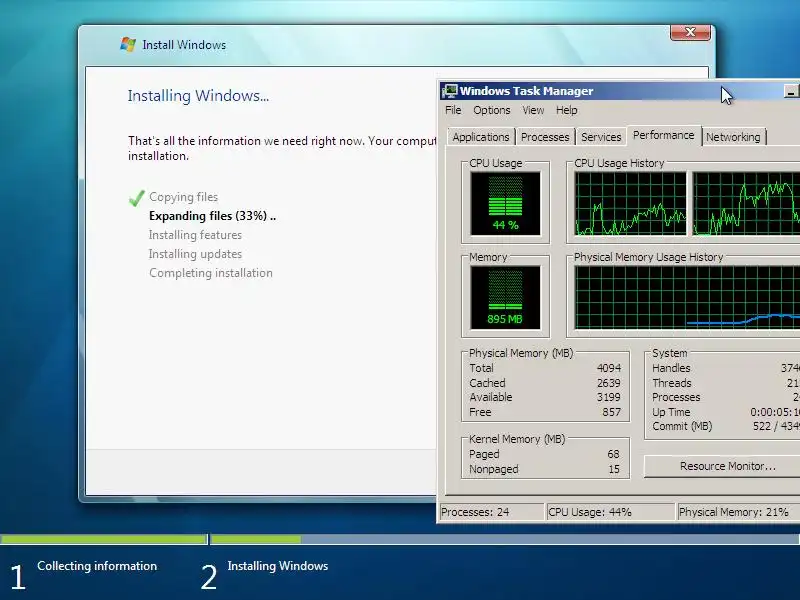Image resolution: width=800 pixels, height=600 pixels.
Task: Click the Kernel Memory Paged value 68
Action: 613,454
